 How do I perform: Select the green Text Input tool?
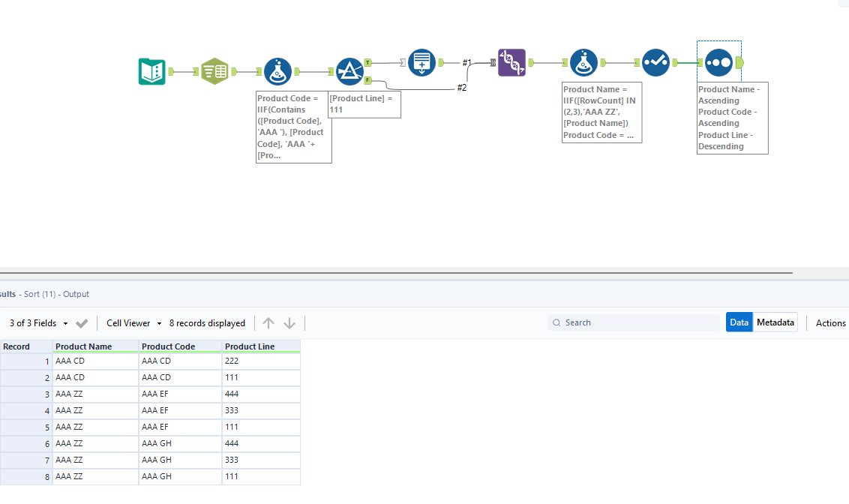click(x=215, y=70)
